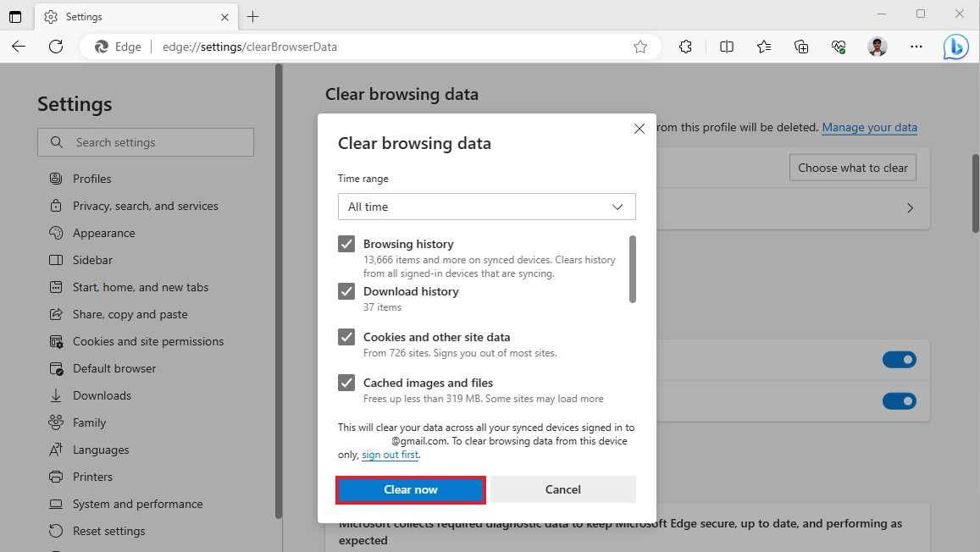
Task: Click the dialog's options list scrollbar
Action: 633,269
